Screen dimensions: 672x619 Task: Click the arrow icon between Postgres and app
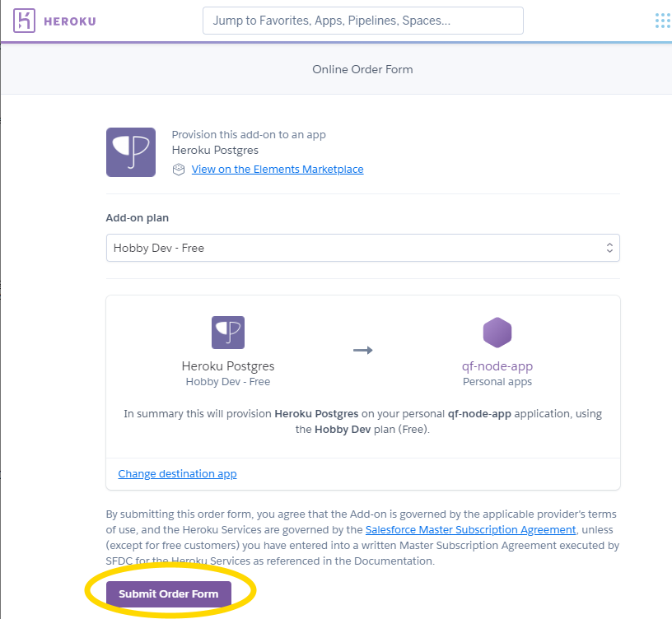[363, 350]
